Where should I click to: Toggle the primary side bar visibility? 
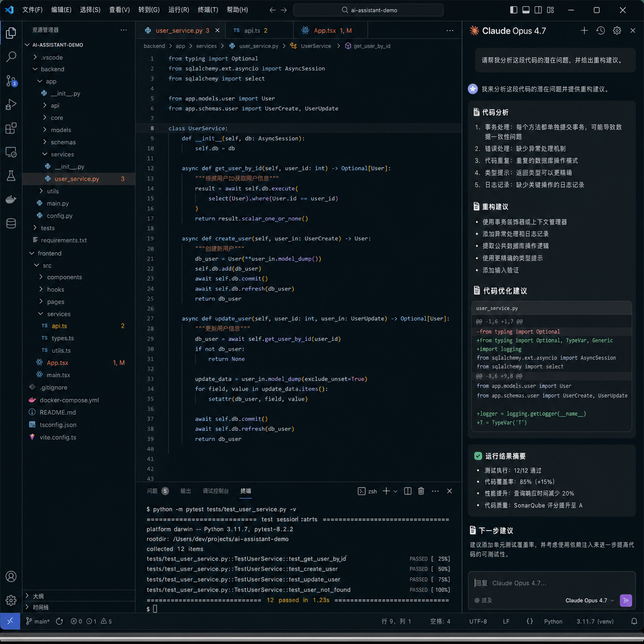[513, 10]
